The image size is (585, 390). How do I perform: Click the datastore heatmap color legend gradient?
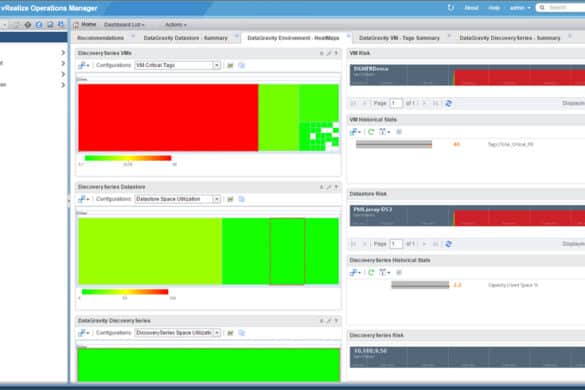pyautogui.click(x=125, y=292)
